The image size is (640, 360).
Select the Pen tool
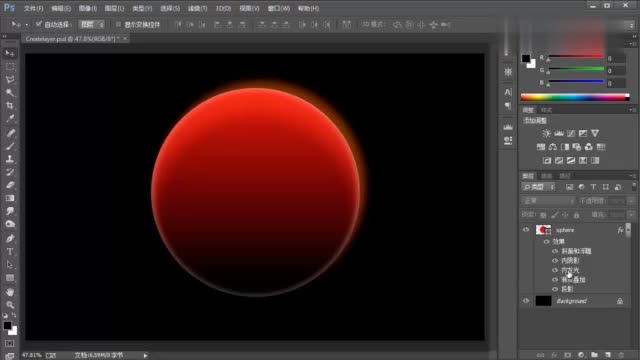[x=10, y=238]
